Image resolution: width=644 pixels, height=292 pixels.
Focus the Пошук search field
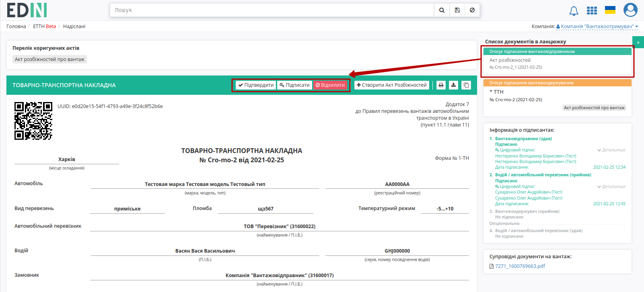click(272, 10)
